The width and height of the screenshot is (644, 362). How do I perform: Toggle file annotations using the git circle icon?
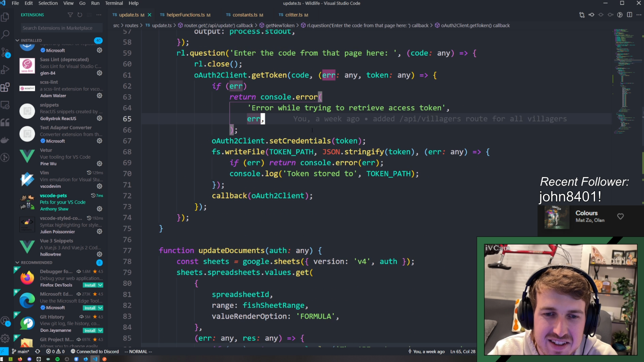tap(620, 15)
